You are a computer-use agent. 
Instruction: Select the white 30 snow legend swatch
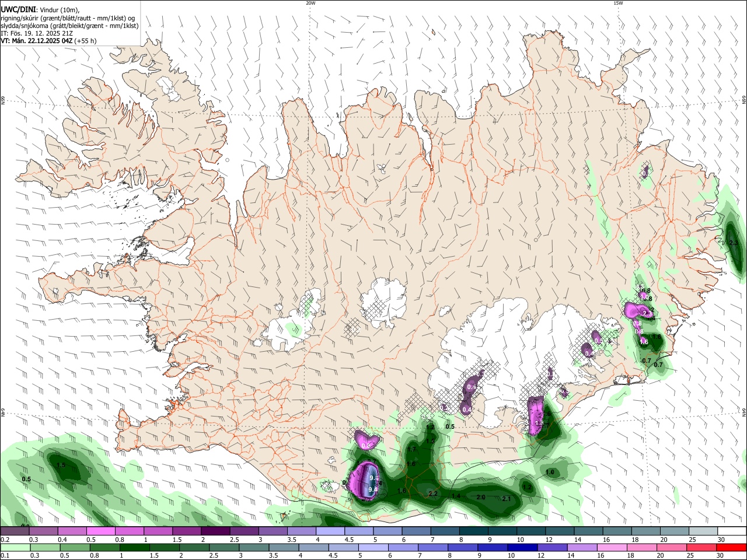coord(732,531)
